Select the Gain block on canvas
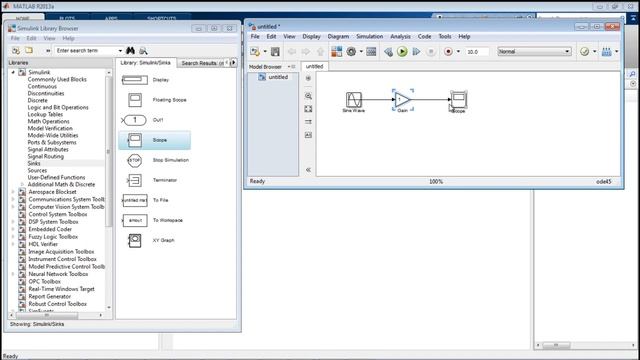 pyautogui.click(x=402, y=100)
